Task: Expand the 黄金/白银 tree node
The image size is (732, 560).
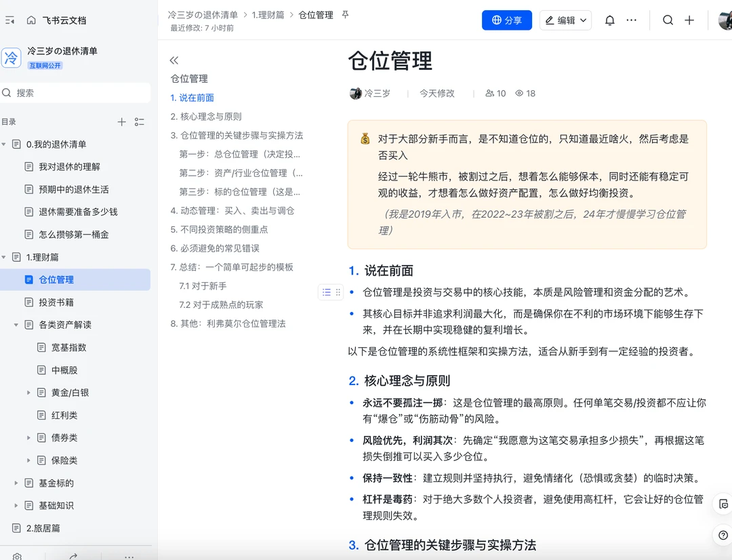Action: [x=28, y=393]
